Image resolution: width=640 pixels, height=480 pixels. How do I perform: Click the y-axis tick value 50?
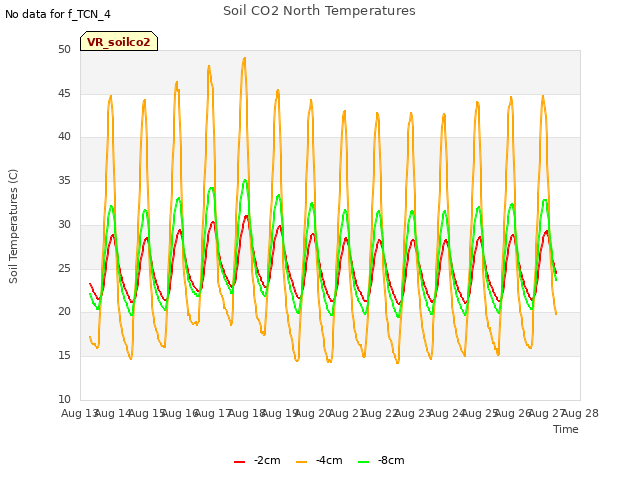64,49
